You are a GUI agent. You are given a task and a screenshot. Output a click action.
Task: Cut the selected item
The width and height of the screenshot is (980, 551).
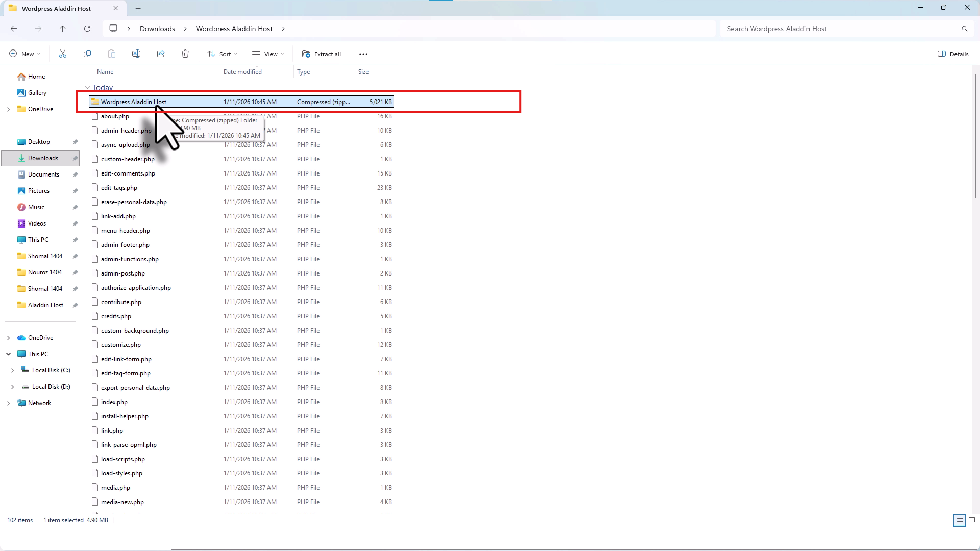coord(63,54)
